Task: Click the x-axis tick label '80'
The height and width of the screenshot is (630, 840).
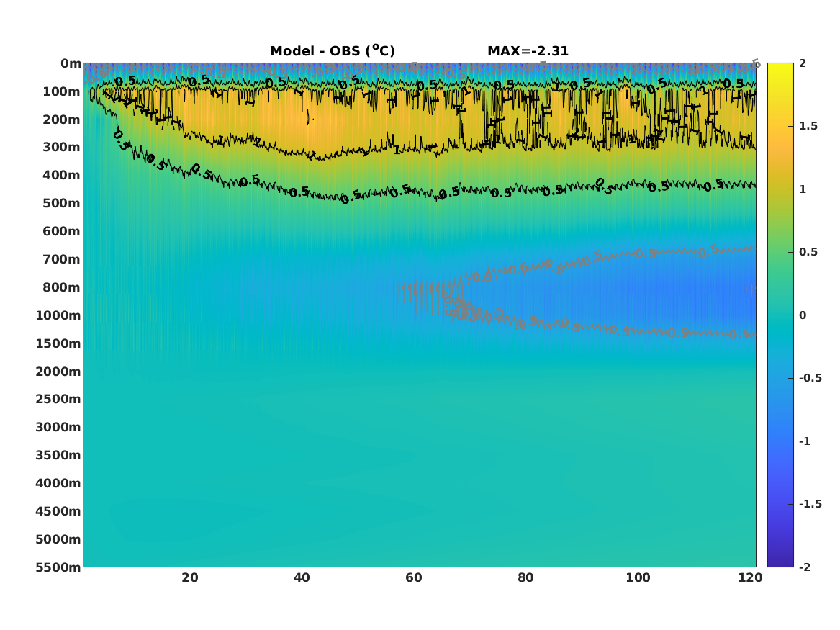Action: pos(526,577)
